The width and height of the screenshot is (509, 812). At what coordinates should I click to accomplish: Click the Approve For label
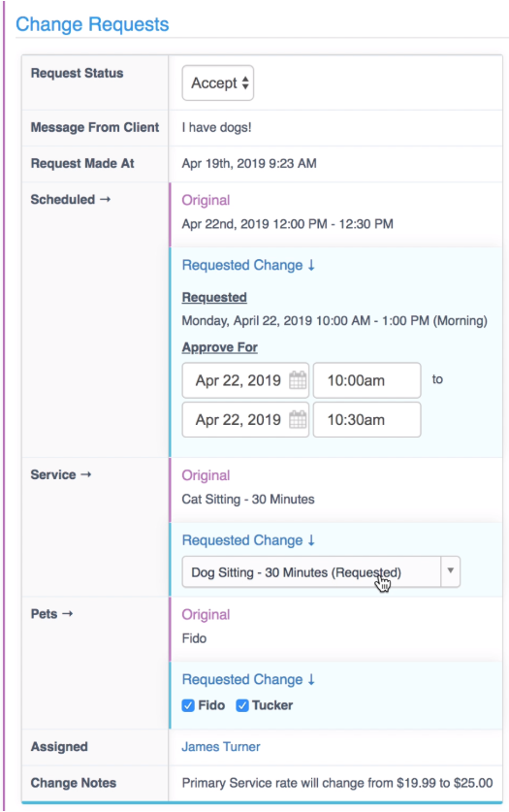(220, 347)
